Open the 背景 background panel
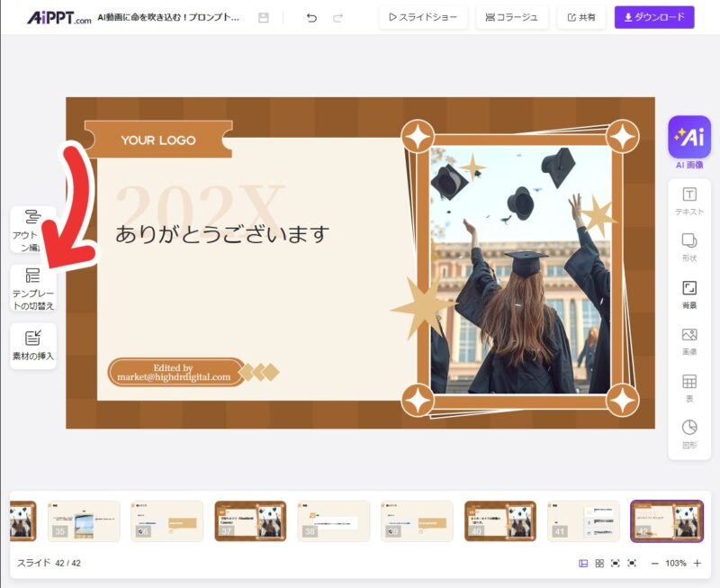720x588 pixels. pos(689,294)
